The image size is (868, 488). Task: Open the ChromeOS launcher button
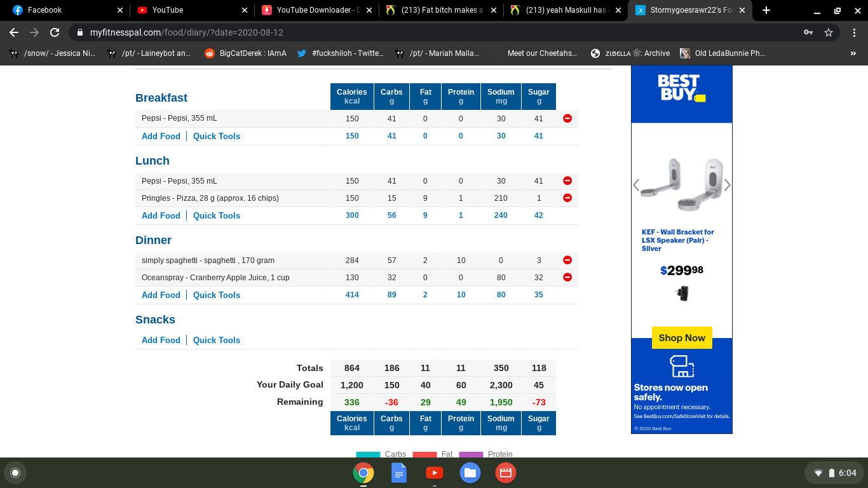tap(15, 473)
